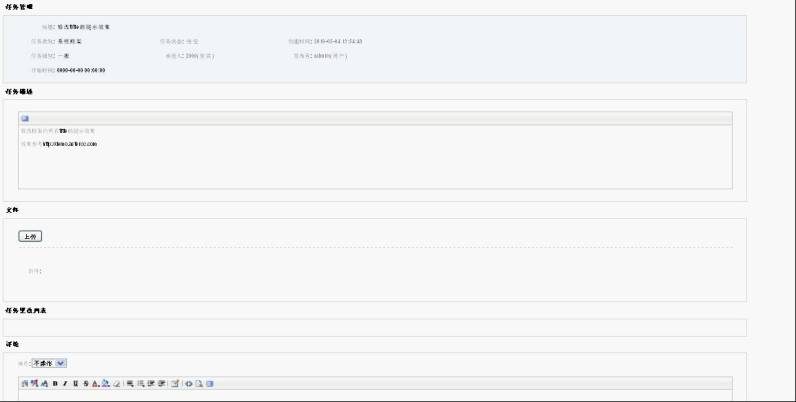Apply Strikethrough (S) in the editor toolbar
The width and height of the screenshot is (796, 402).
pyautogui.click(x=85, y=384)
